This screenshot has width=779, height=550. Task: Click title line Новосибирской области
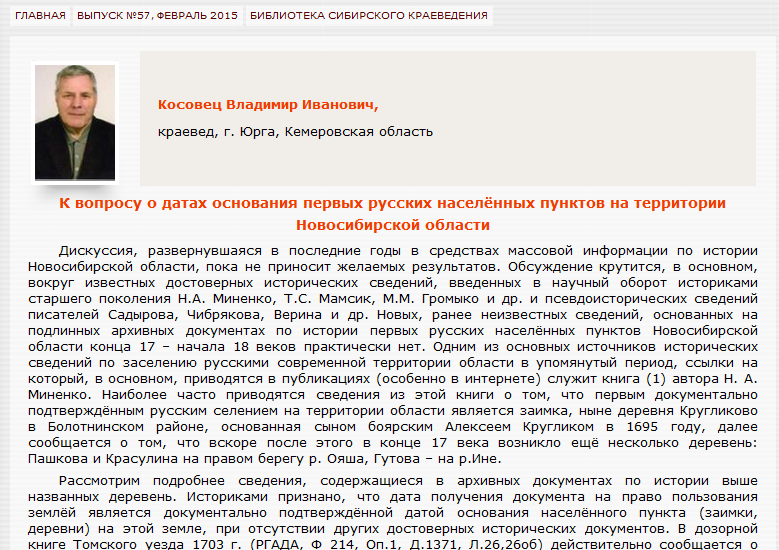pyautogui.click(x=392, y=225)
